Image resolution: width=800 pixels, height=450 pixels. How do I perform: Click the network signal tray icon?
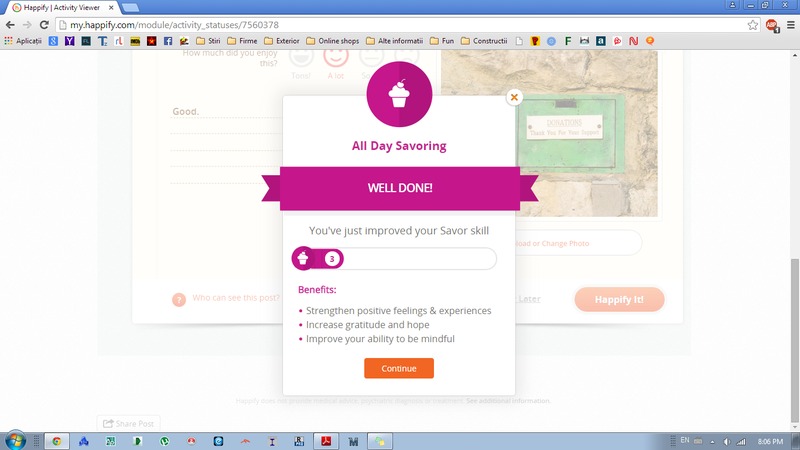tap(741, 441)
